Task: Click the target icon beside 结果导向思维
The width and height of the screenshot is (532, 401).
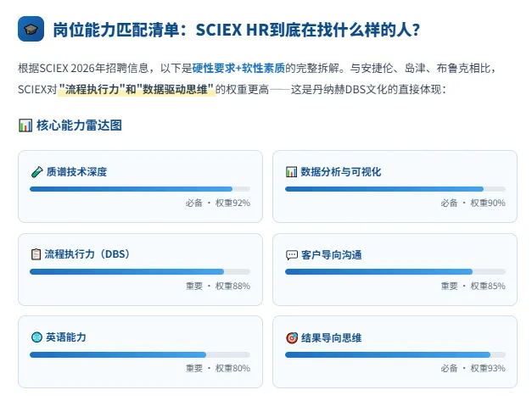Action: click(x=292, y=337)
